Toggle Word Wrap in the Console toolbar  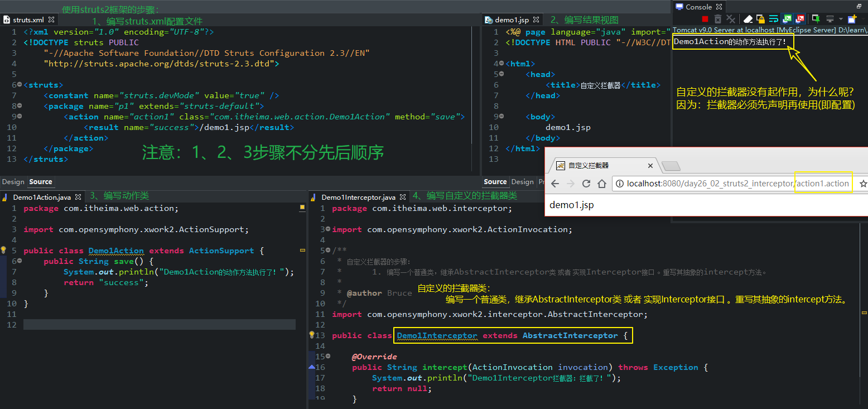[774, 19]
